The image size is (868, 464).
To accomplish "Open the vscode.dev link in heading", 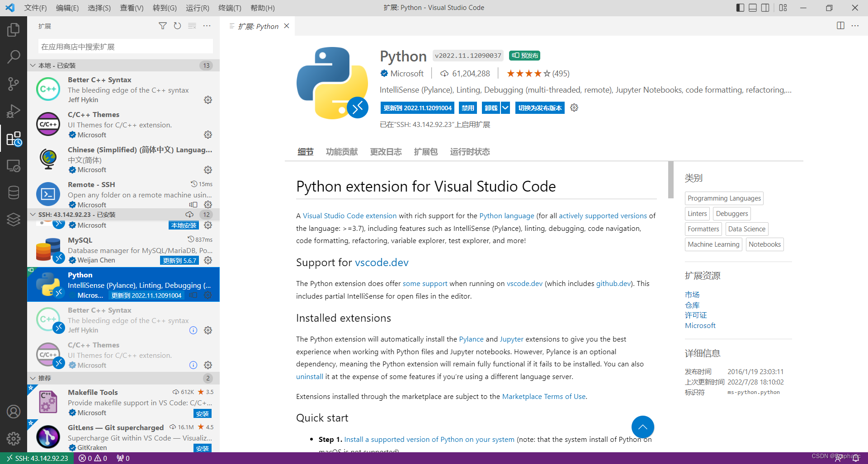I will 382,262.
